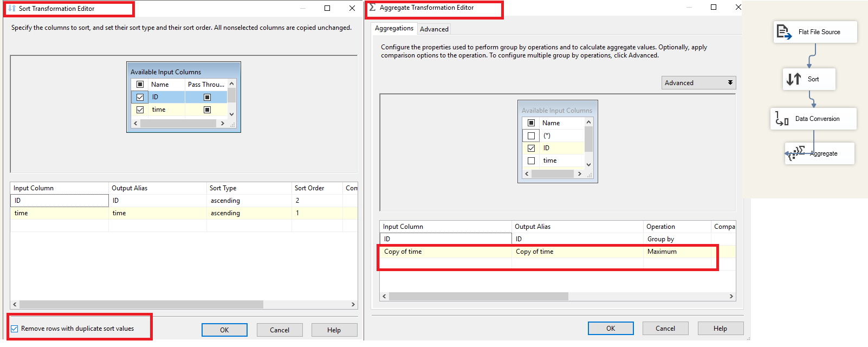Open the Aggregations tab
The image size is (868, 347).
click(394, 28)
